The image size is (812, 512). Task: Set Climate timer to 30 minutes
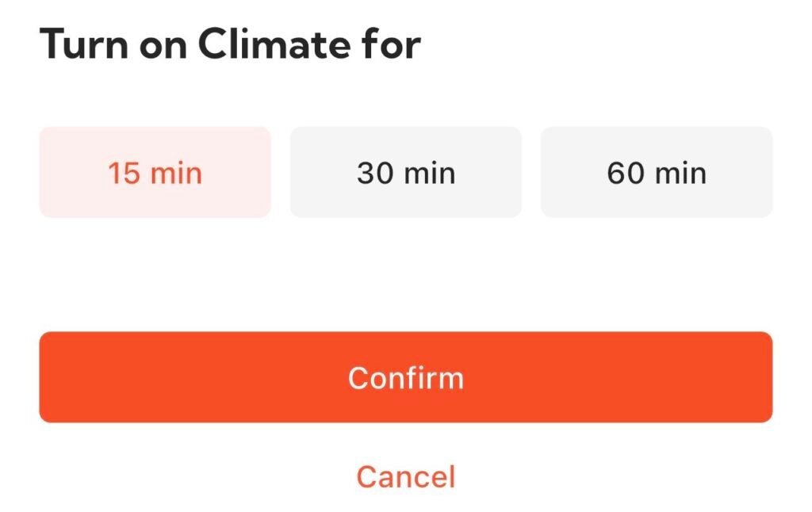point(405,172)
